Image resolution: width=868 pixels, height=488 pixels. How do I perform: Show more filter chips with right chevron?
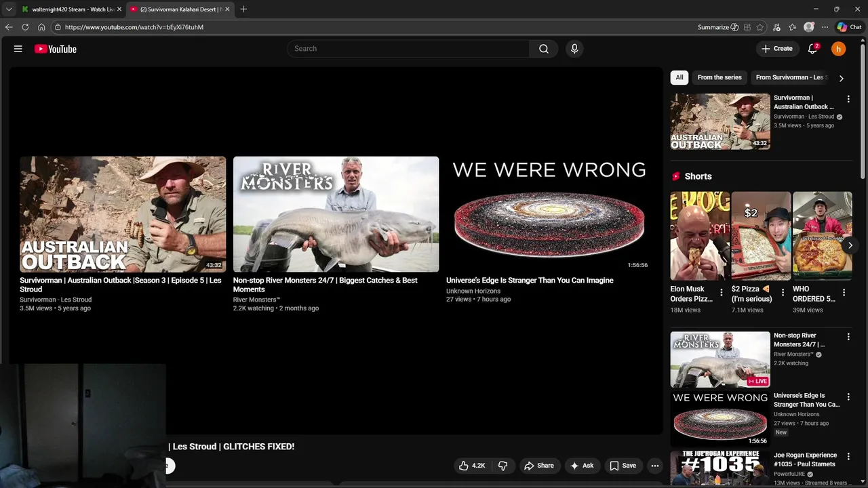pyautogui.click(x=841, y=78)
